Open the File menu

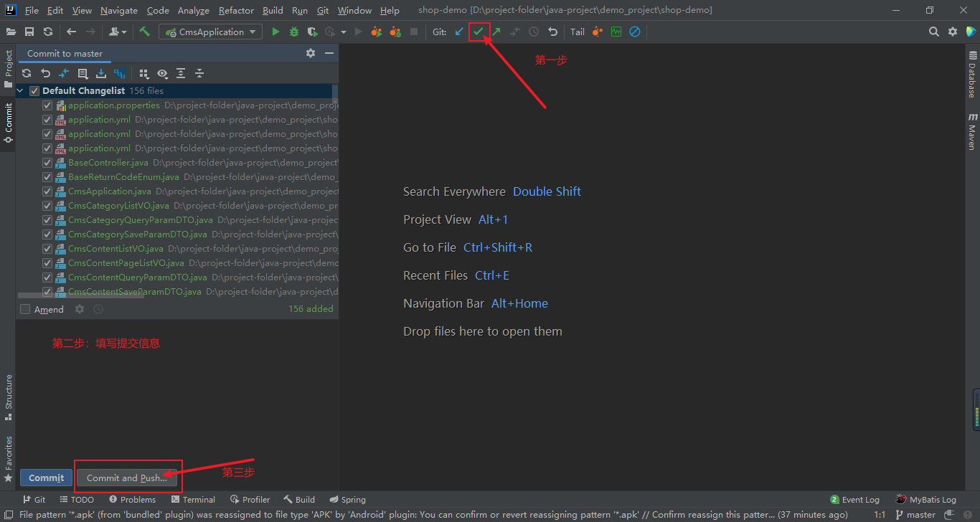pos(32,11)
